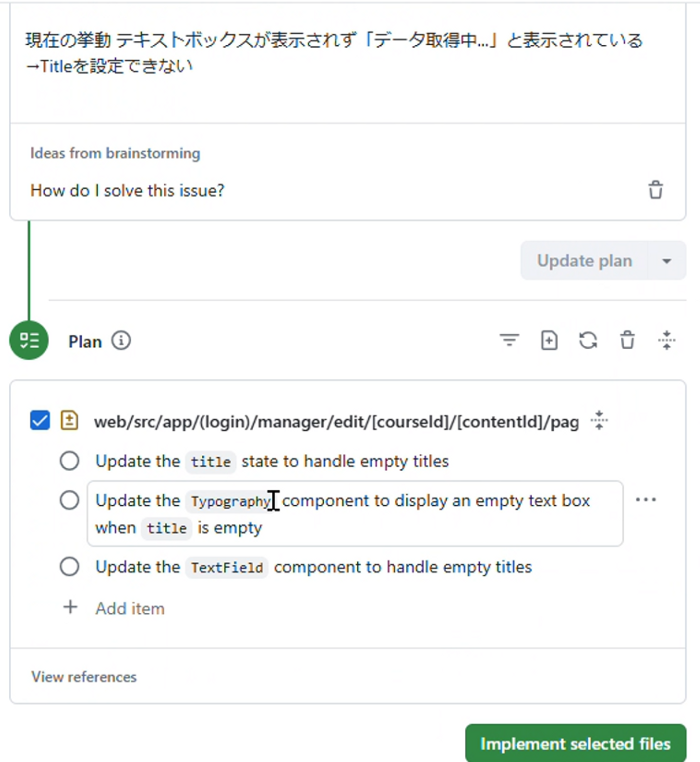Screen dimensions: 700x762
Task: Click the file change icon beside the path
Action: (69, 421)
